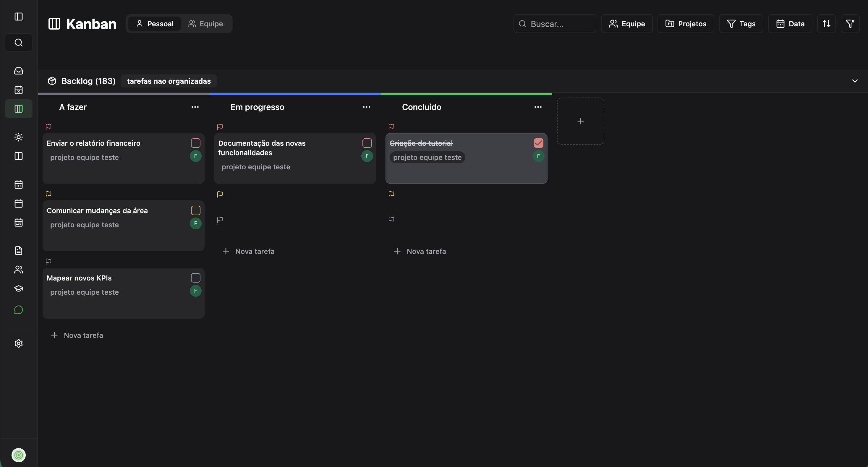The width and height of the screenshot is (868, 467).
Task: Toggle light mode with the sun icon
Action: click(18, 137)
